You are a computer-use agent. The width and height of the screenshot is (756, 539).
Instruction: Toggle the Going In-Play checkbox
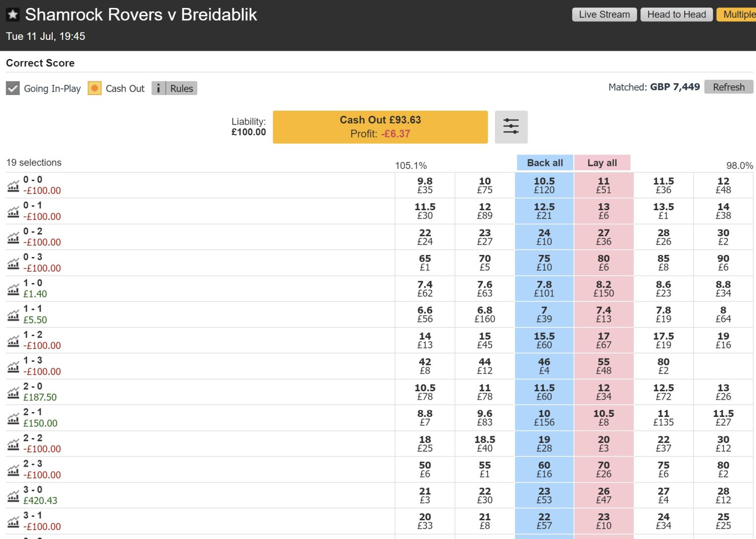12,88
